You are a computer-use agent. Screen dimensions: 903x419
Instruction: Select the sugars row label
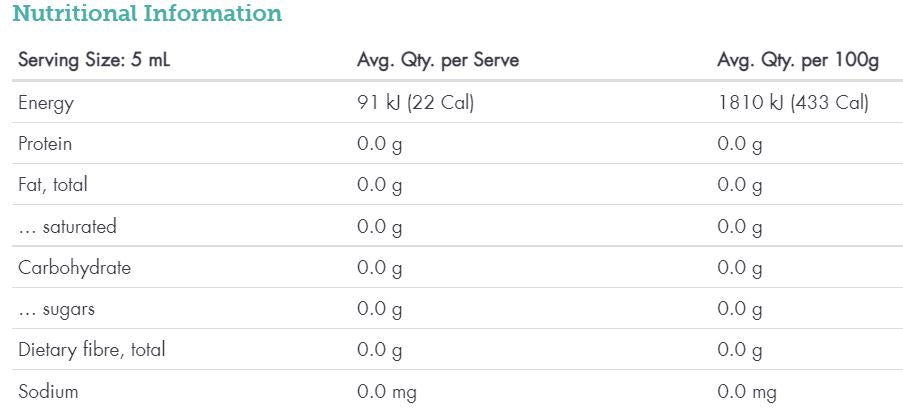tap(57, 309)
